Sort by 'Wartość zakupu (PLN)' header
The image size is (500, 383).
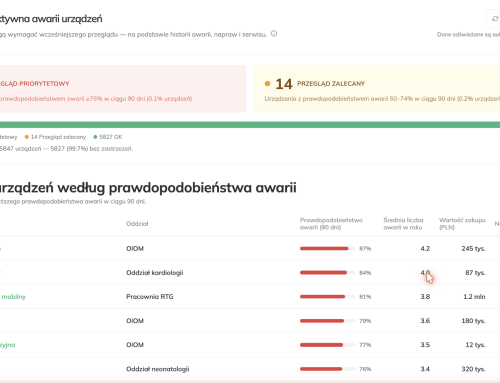pos(462,224)
